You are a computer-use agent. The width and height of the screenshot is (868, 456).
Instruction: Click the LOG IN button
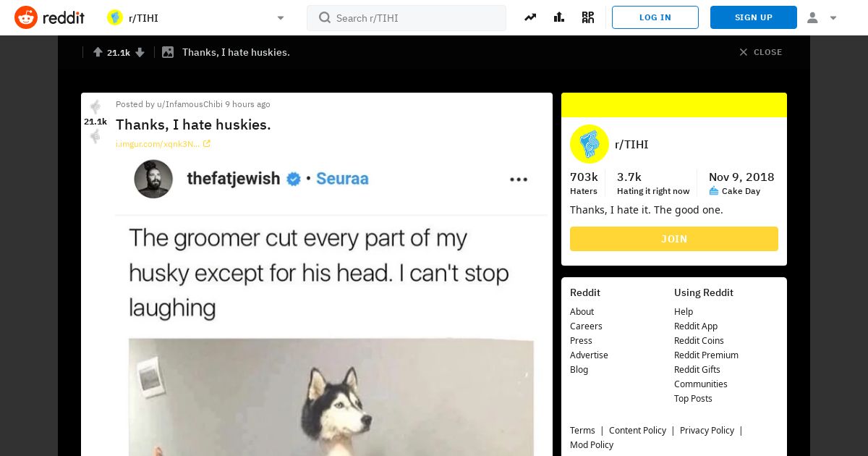[x=655, y=17]
